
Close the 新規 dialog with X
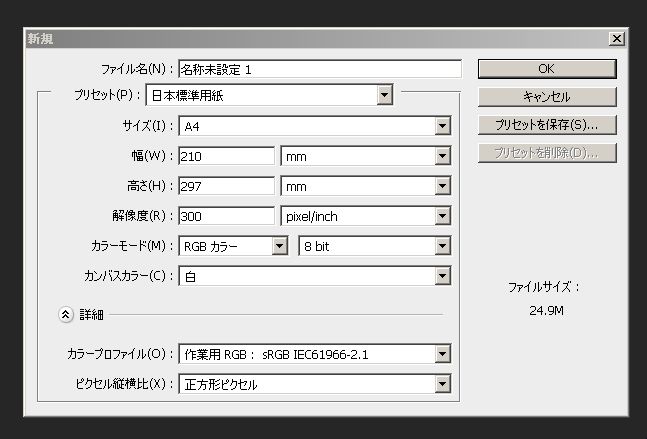click(617, 39)
